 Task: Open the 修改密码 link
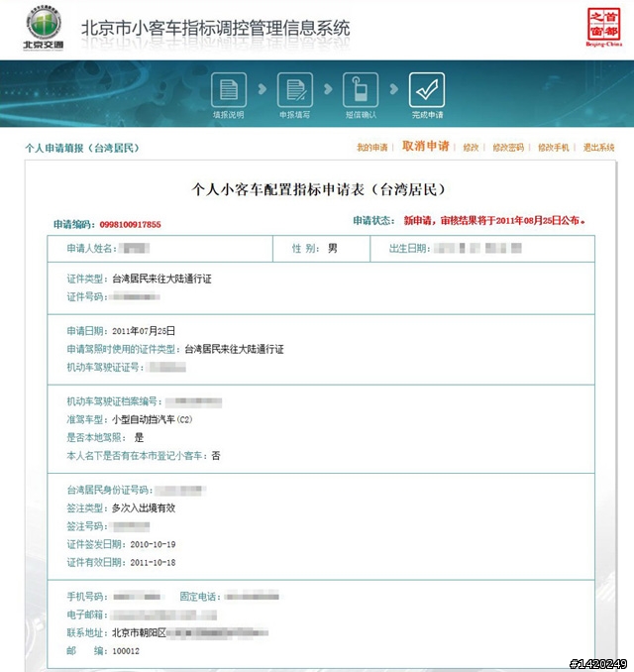point(508,148)
